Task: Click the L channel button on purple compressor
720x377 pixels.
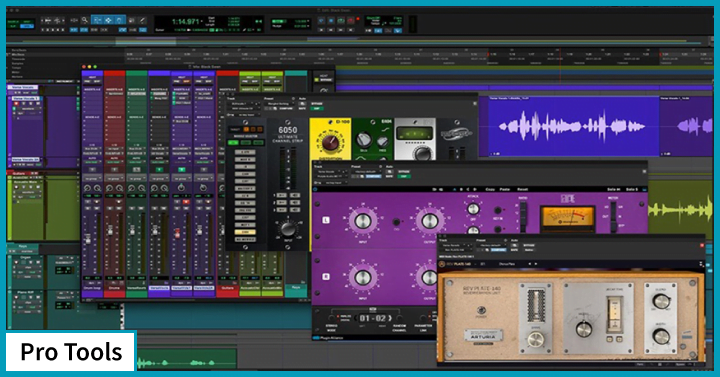Action: point(326,220)
